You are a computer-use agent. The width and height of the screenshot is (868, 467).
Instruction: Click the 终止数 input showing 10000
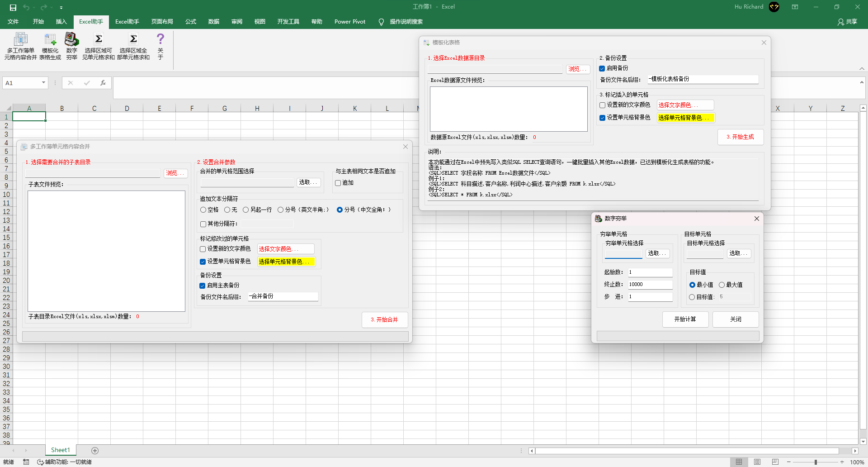pyautogui.click(x=650, y=284)
